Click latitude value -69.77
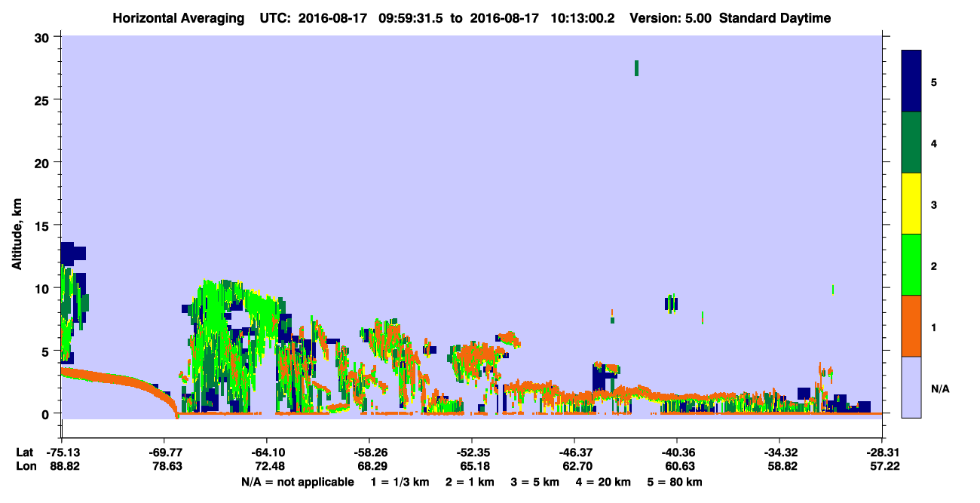Image resolution: width=980 pixels, height=503 pixels. click(x=164, y=452)
